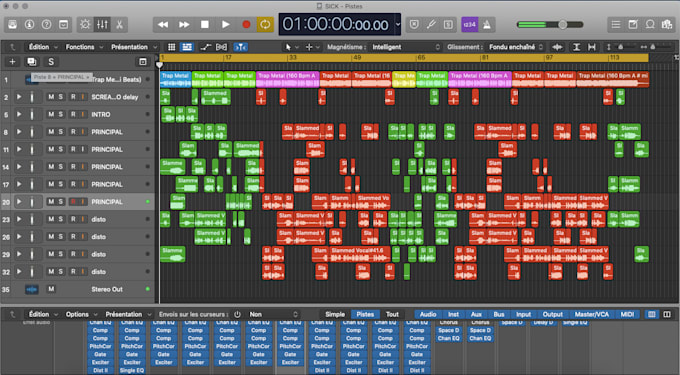
Task: Open the Envois sur les curseurs Non dropdown
Action: coord(273,314)
